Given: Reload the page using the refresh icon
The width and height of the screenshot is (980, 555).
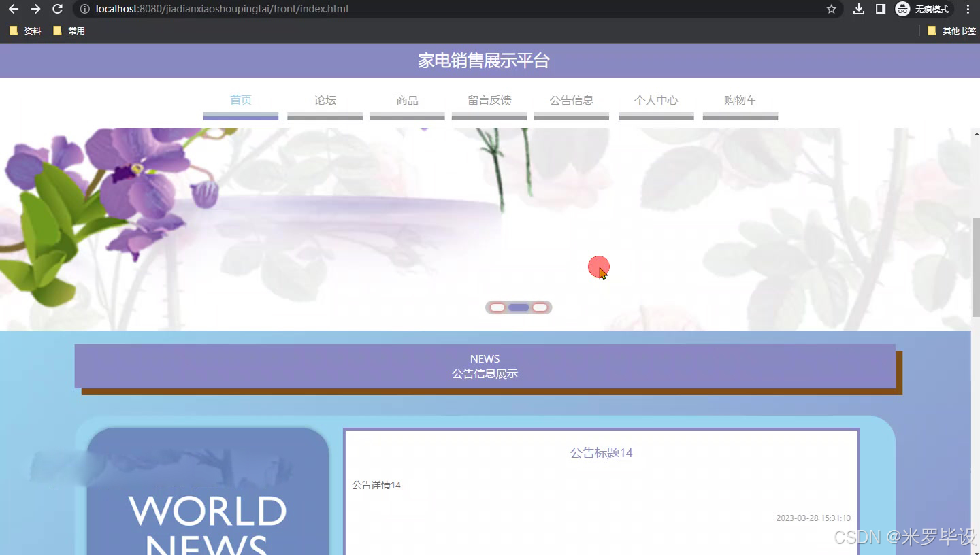Looking at the screenshot, I should click(57, 9).
